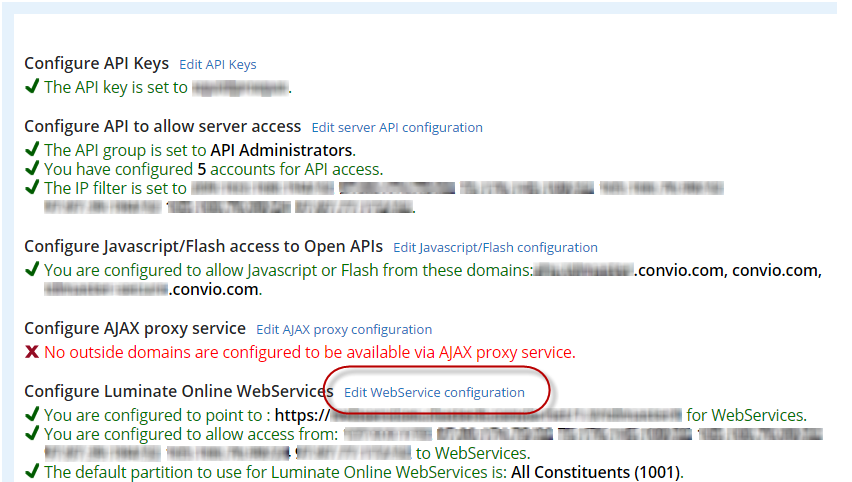Click green checkmark beside API key status
The height and width of the screenshot is (482, 852).
pyautogui.click(x=32, y=87)
